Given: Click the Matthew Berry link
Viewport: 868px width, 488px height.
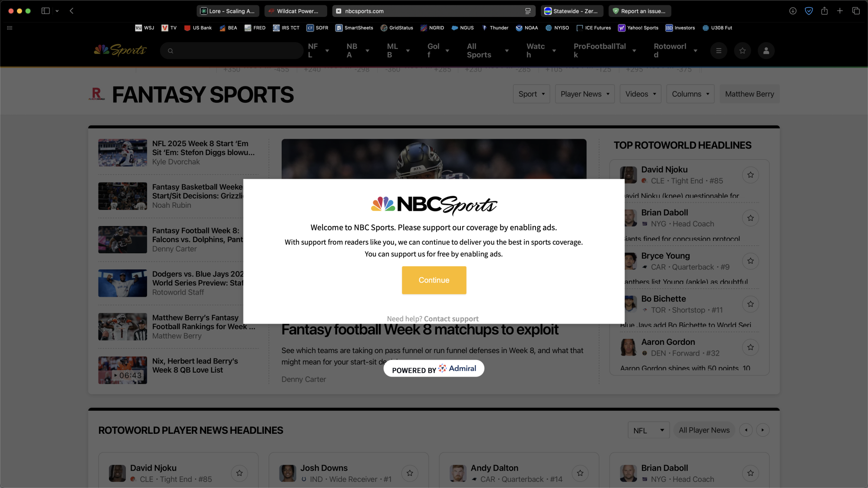Looking at the screenshot, I should (x=749, y=94).
